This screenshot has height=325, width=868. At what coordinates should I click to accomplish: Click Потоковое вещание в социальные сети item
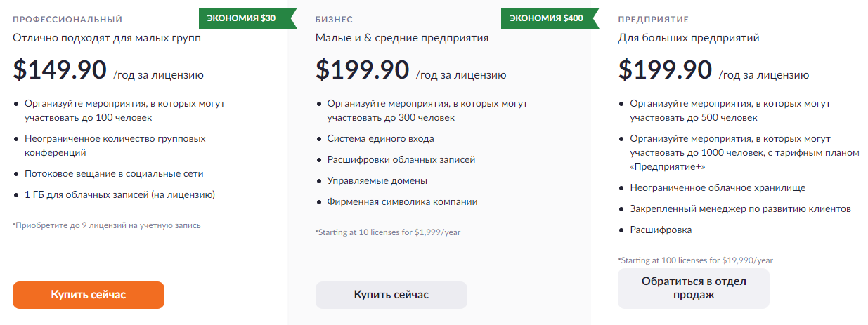coord(114,173)
